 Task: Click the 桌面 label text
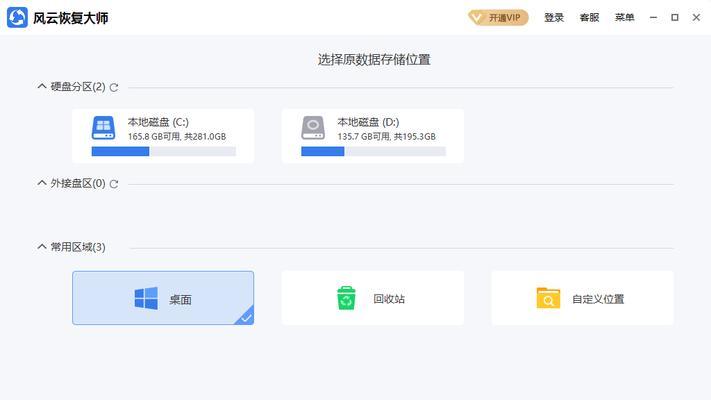pyautogui.click(x=180, y=299)
